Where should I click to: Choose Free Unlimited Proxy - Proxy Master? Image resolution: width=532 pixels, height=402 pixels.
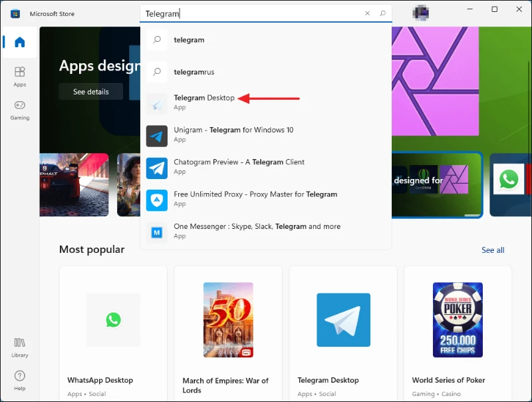pos(265,200)
